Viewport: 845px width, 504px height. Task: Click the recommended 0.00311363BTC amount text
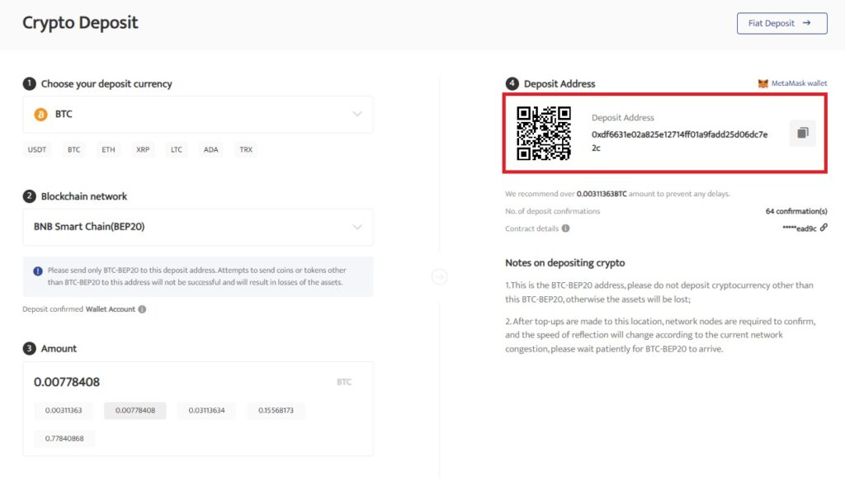602,194
